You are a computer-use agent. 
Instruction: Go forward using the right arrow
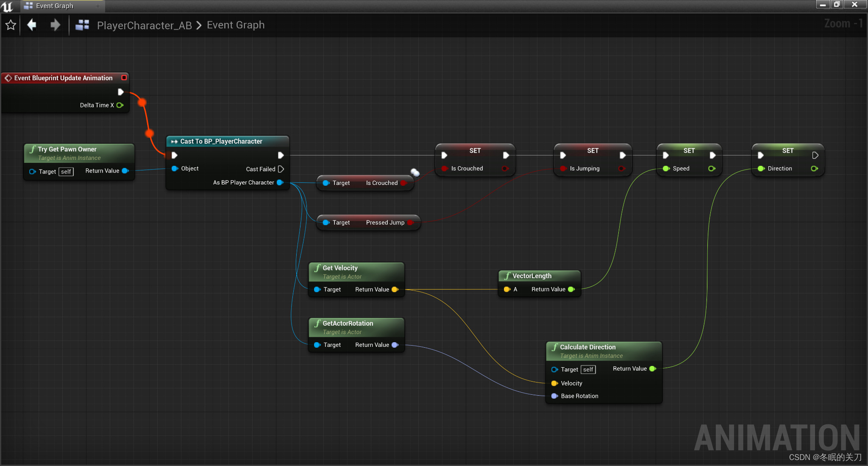tap(55, 25)
